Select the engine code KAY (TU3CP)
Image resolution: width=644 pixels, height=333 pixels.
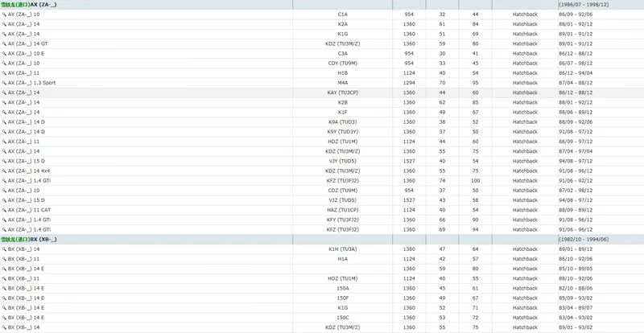(x=343, y=92)
